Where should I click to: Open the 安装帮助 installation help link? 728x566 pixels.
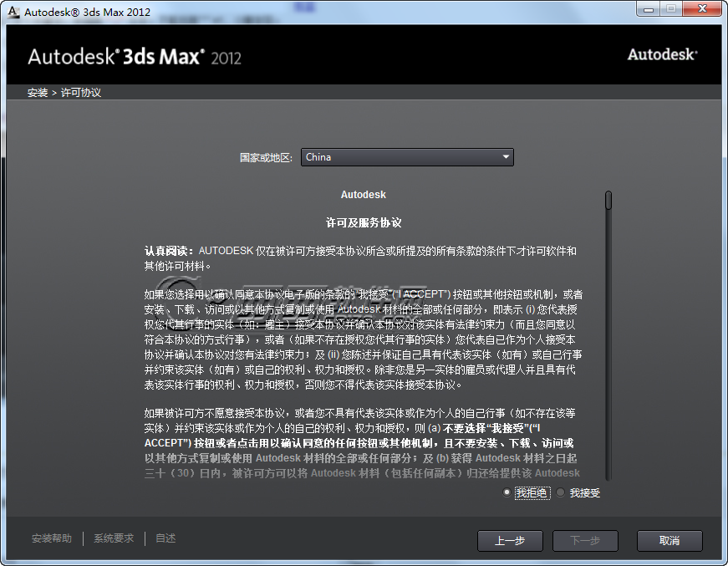52,538
